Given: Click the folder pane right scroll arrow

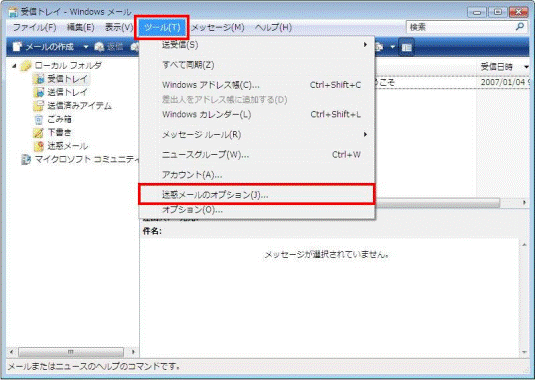Looking at the screenshot, I should pyautogui.click(x=133, y=351).
